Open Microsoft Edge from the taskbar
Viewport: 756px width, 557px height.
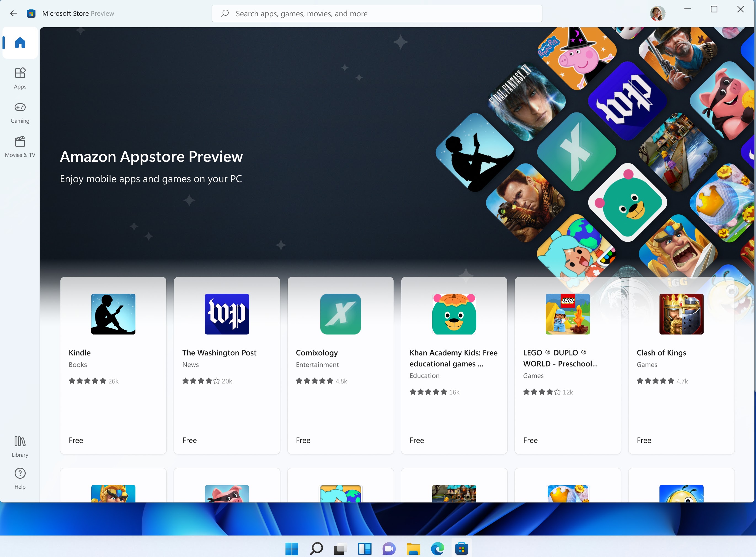[437, 548]
